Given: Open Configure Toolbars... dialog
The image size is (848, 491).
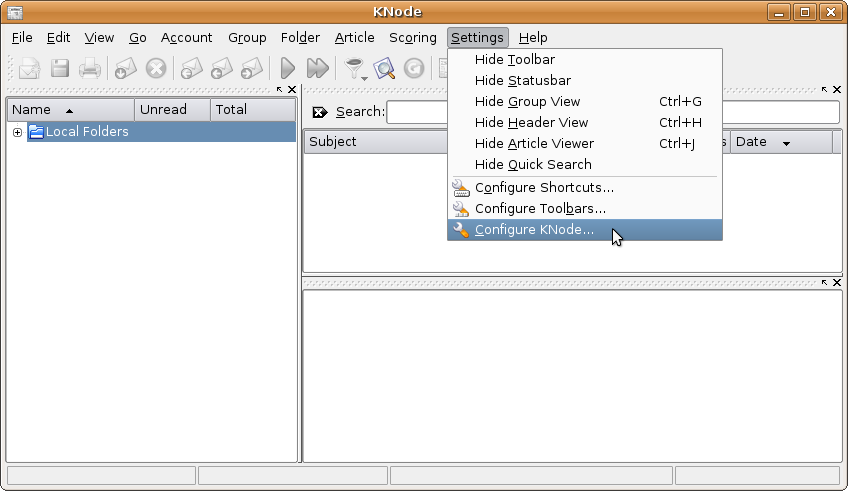Looking at the screenshot, I should [x=585, y=209].
